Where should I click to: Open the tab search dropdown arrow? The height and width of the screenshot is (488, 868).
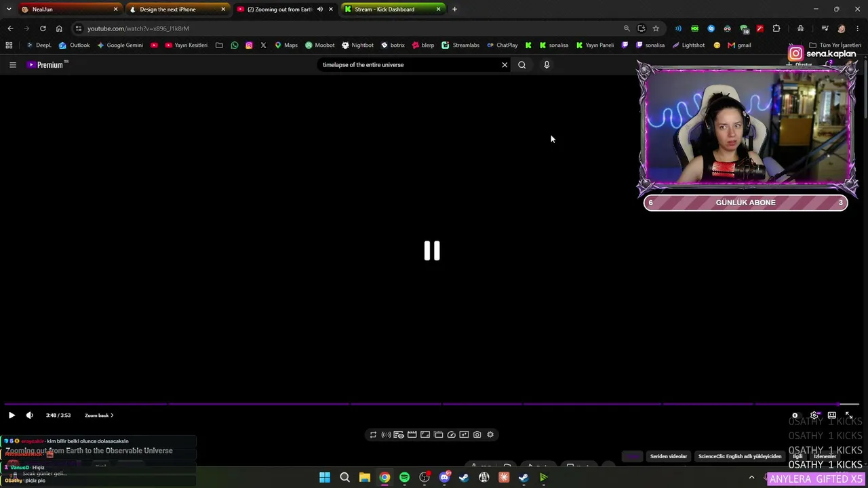9,9
